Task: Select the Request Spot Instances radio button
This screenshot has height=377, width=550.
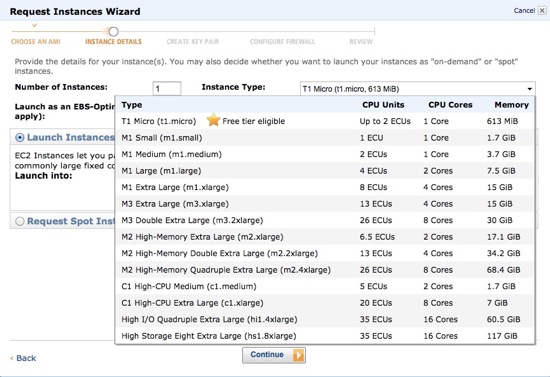Action: pyautogui.click(x=20, y=221)
